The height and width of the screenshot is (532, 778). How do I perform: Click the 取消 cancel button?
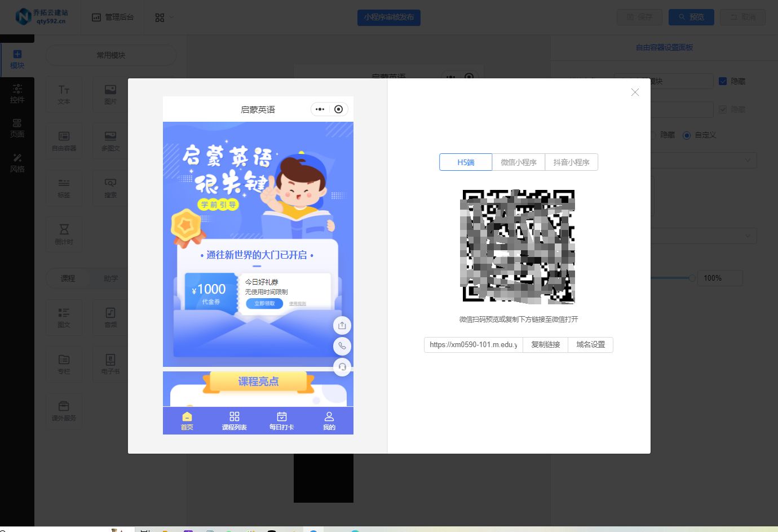pos(743,17)
